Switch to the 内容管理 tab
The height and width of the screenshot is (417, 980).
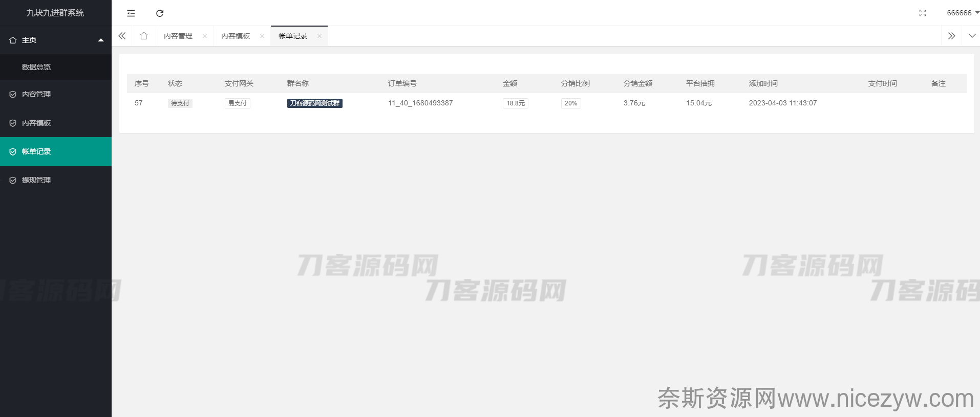pos(178,36)
